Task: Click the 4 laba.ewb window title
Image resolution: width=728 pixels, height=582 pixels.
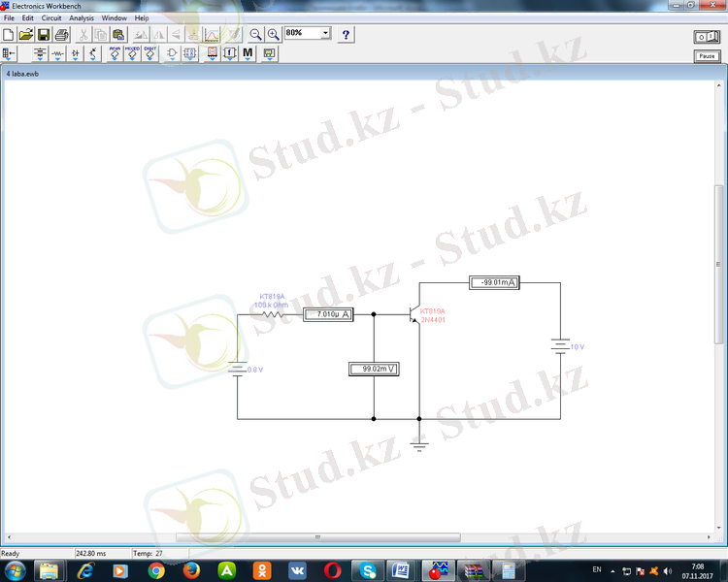Action: point(22,74)
